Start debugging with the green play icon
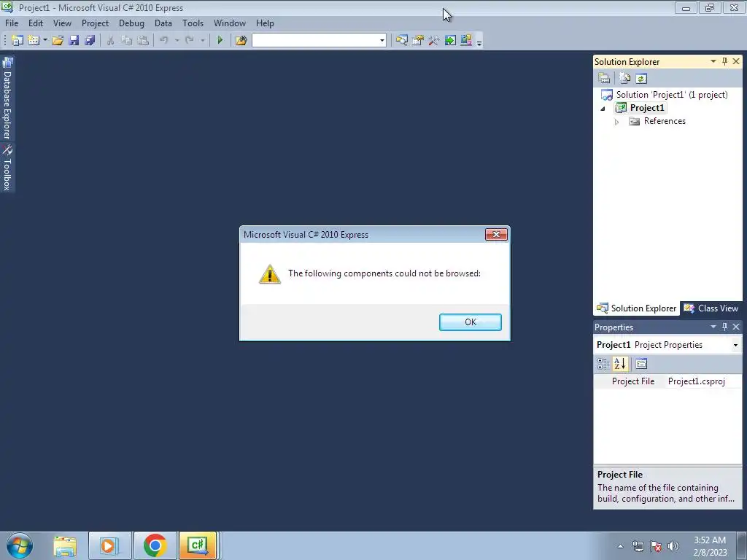747x560 pixels. point(220,41)
